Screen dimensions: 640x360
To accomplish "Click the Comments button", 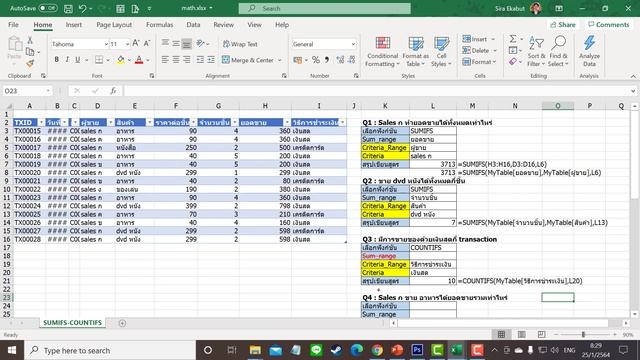I will click(x=608, y=24).
